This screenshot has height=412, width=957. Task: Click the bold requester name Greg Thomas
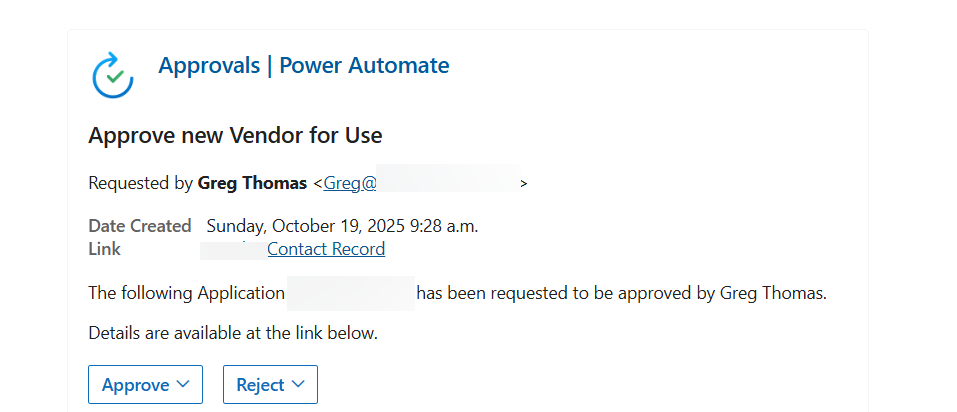[x=253, y=183]
